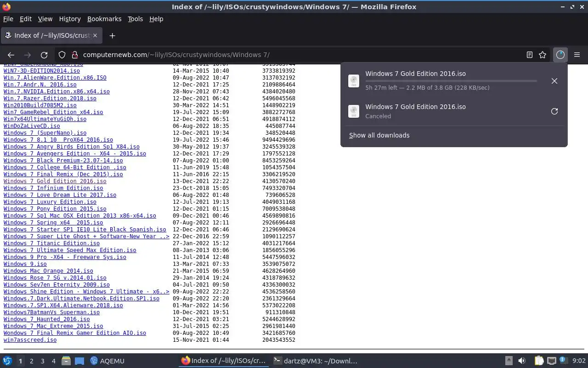Open Wondows 7 Final Remix Gamer Edition link
Viewport: 588px width, 368px height.
click(75, 333)
